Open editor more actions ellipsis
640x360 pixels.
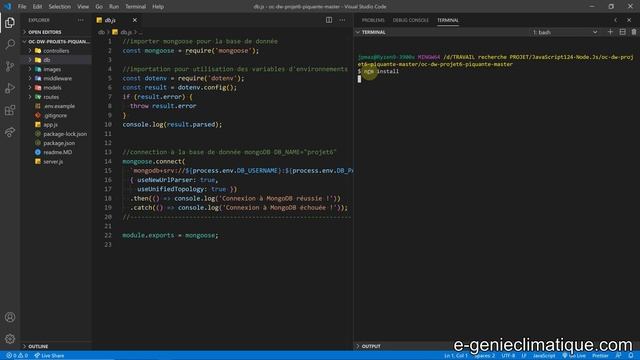click(x=342, y=20)
